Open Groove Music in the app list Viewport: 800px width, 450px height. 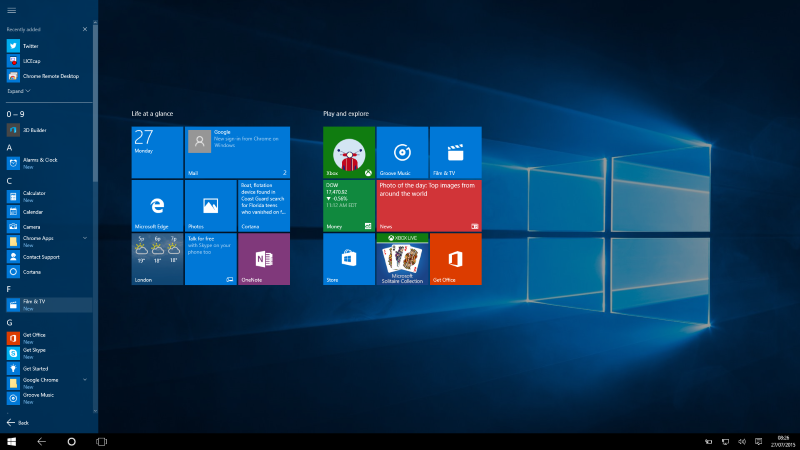click(x=48, y=398)
